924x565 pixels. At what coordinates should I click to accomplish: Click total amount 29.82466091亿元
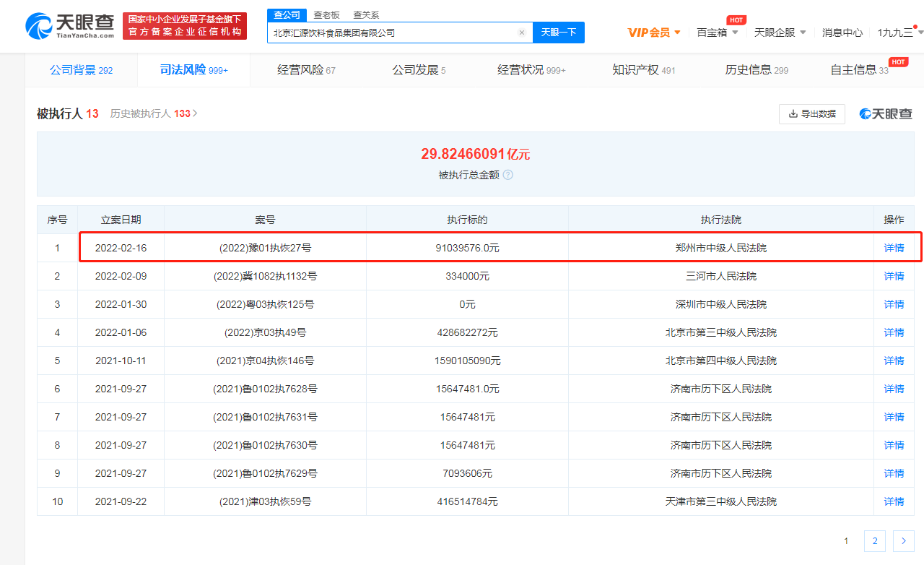(x=475, y=154)
